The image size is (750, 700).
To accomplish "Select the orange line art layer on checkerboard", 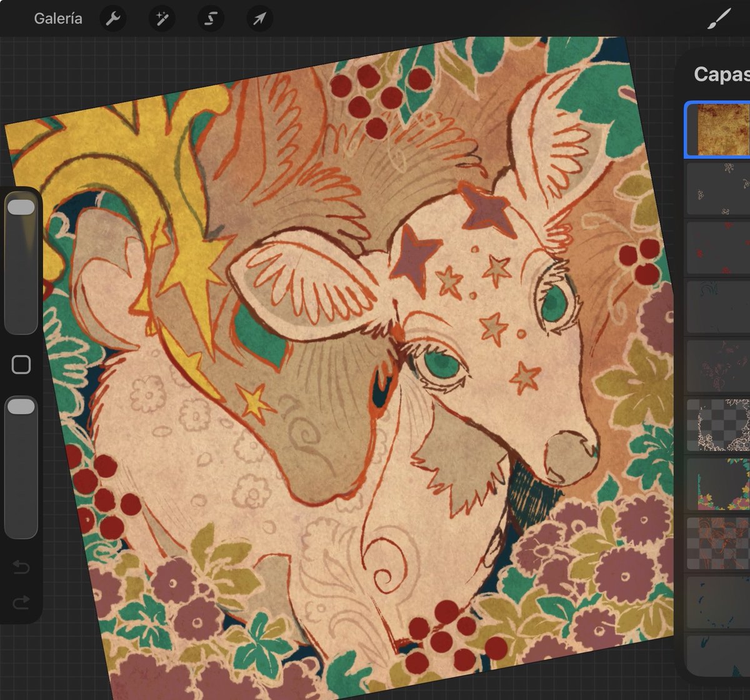I will [x=718, y=542].
